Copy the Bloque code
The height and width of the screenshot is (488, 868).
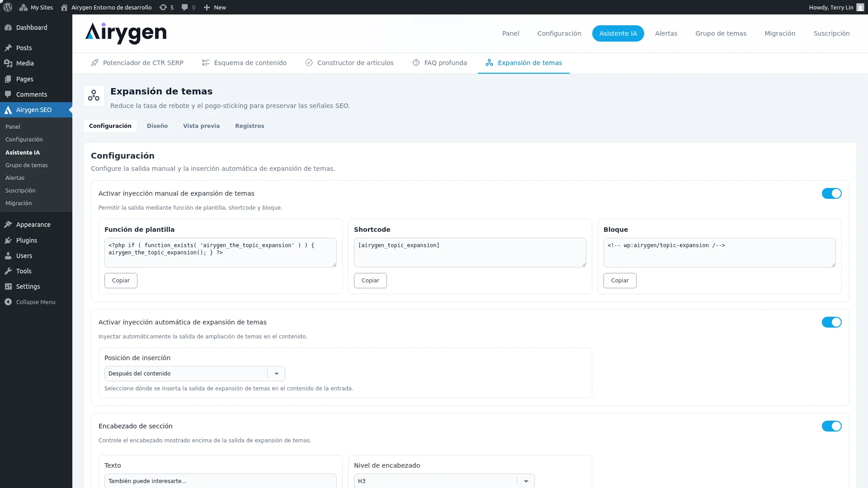pos(620,281)
